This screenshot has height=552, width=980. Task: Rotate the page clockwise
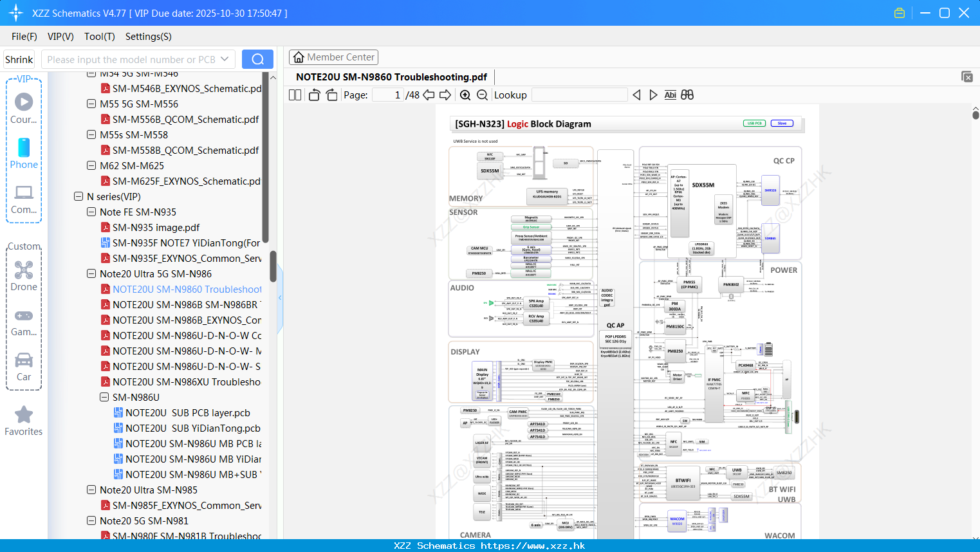click(331, 95)
